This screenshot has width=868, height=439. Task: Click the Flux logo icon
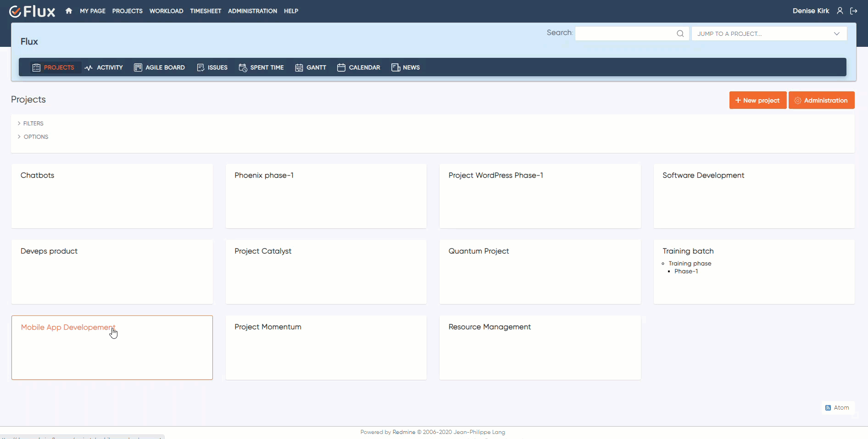click(16, 11)
